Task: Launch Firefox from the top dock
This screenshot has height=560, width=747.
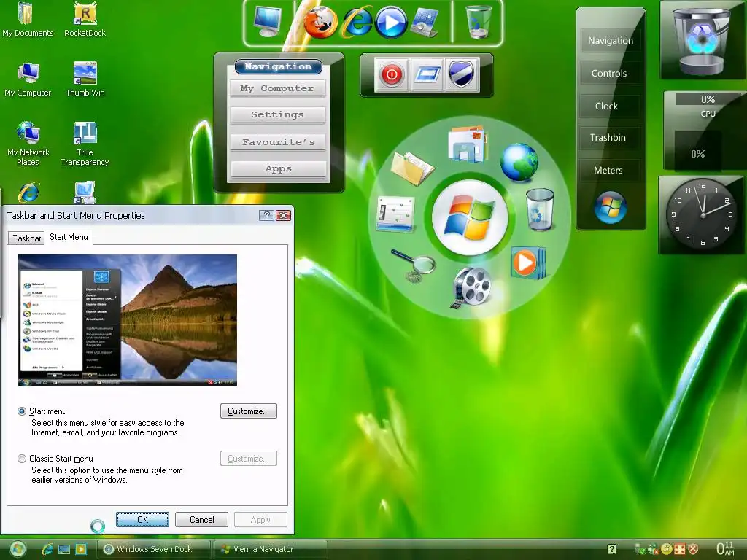Action: 321,23
